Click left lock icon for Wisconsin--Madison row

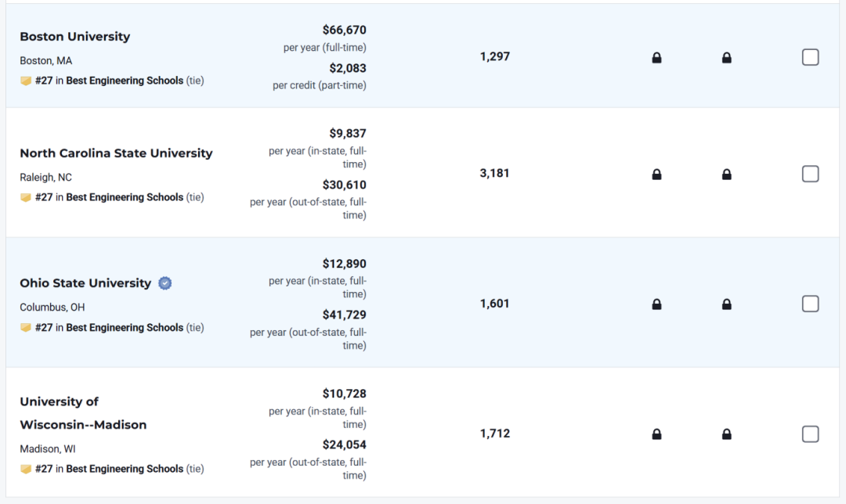pos(656,434)
